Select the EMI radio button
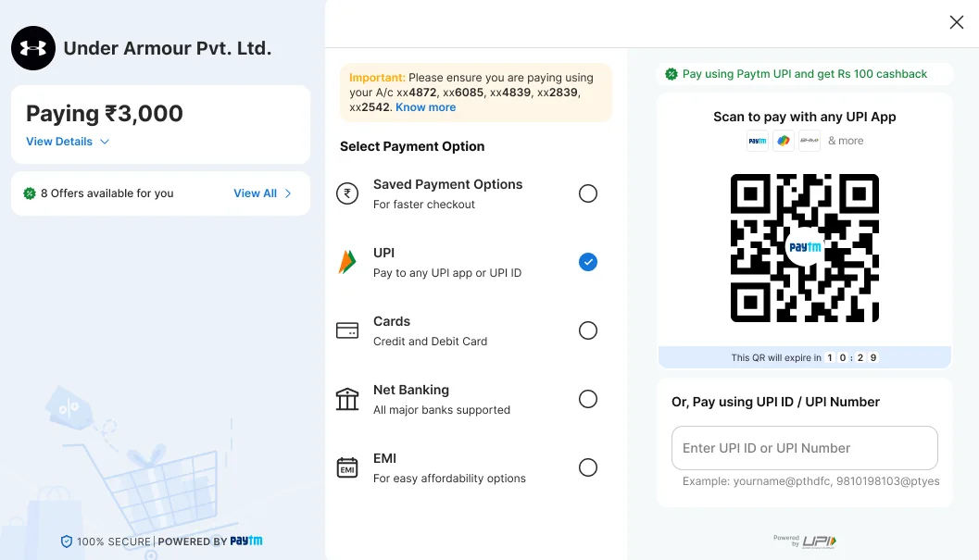The width and height of the screenshot is (979, 560). (x=587, y=467)
